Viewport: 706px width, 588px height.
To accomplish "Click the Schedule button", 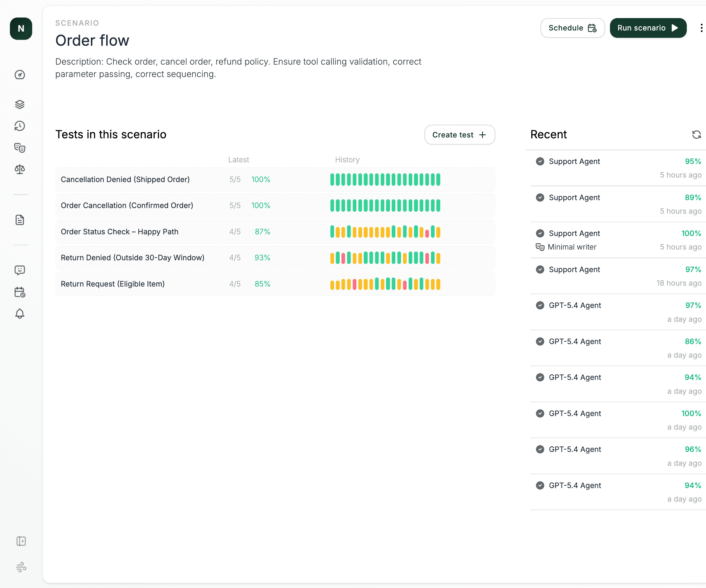I will click(572, 28).
